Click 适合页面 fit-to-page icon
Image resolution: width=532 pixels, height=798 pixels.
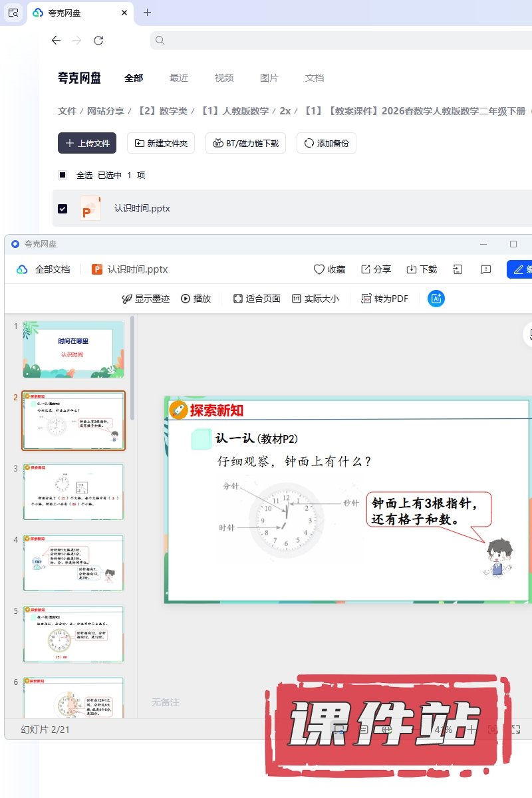pos(238,299)
